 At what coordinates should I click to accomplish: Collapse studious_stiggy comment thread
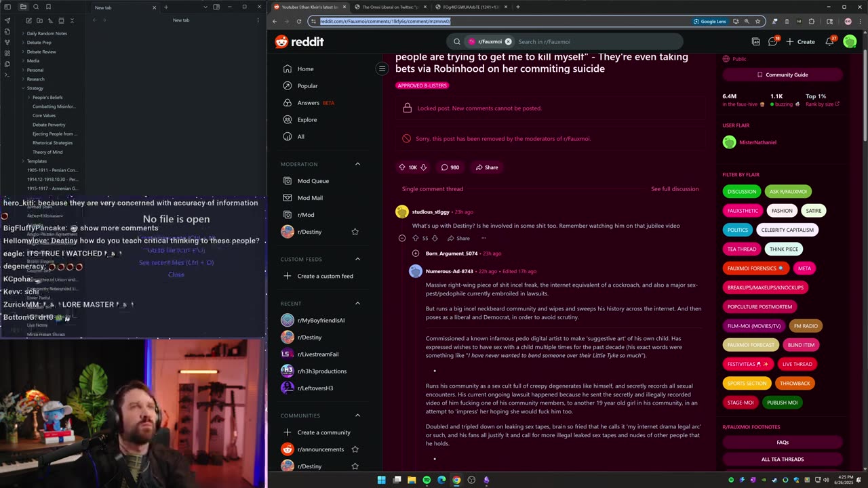(402, 239)
